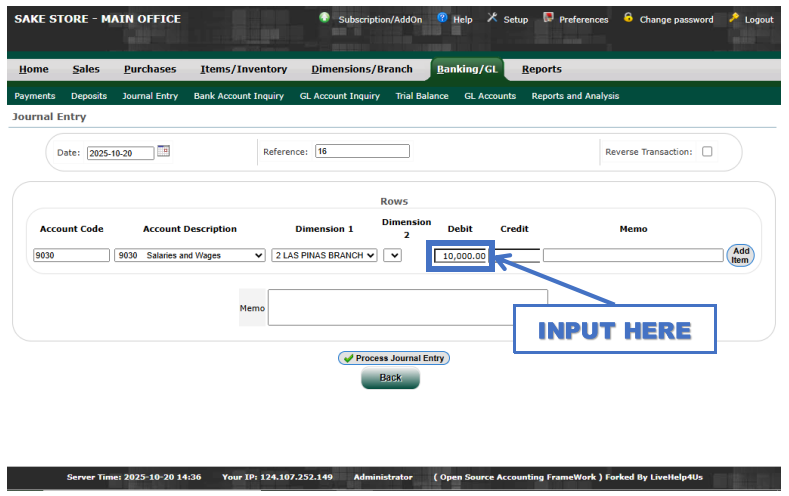Open the Preferences icon
Viewport: 789px width, 496px height.
pyautogui.click(x=548, y=19)
